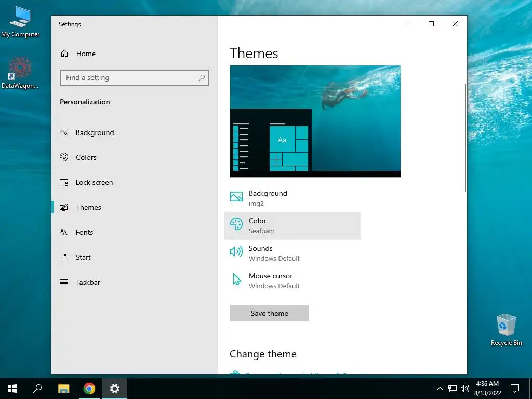Open the Action Center notification icon
The width and height of the screenshot is (532, 399).
tap(515, 389)
